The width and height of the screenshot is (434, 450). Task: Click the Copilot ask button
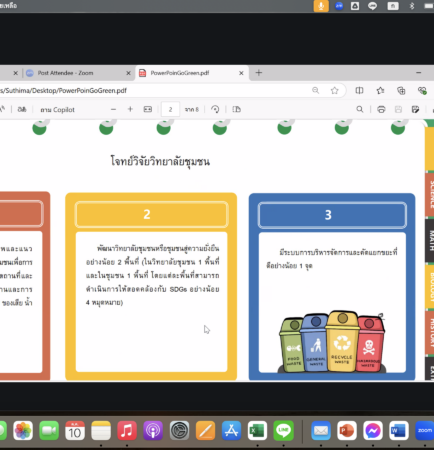[57, 110]
